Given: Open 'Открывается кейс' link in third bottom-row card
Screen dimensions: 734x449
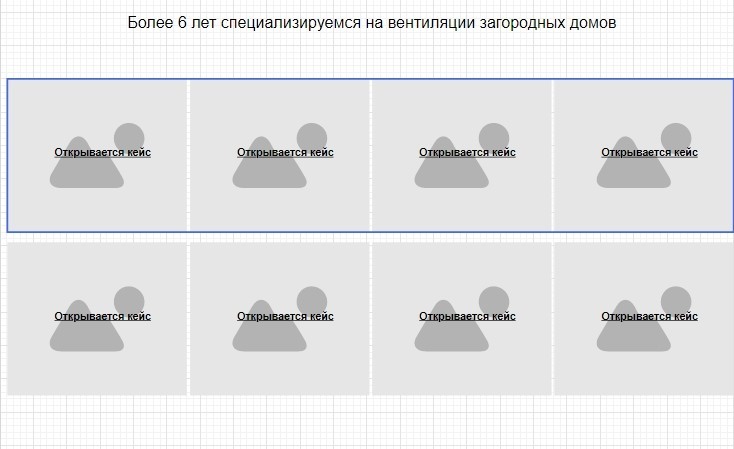Looking at the screenshot, I should [x=467, y=316].
